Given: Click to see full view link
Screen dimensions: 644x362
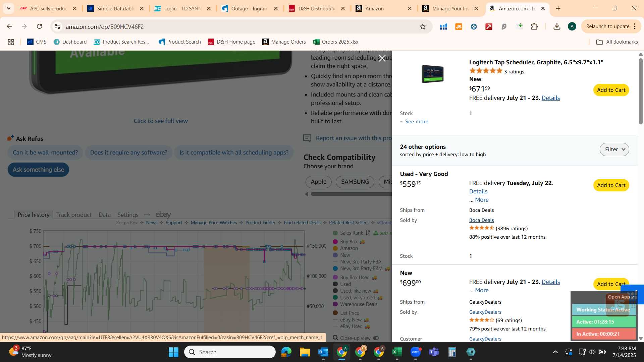Looking at the screenshot, I should 161,121.
